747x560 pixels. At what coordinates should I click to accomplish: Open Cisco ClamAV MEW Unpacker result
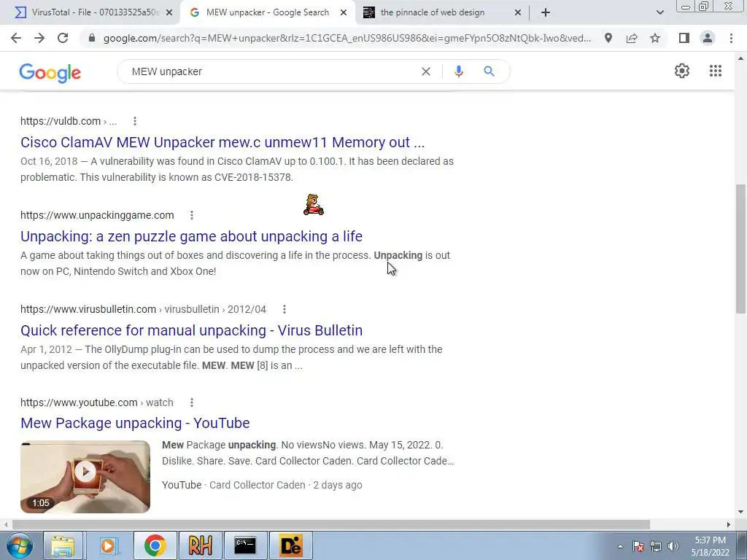point(222,142)
